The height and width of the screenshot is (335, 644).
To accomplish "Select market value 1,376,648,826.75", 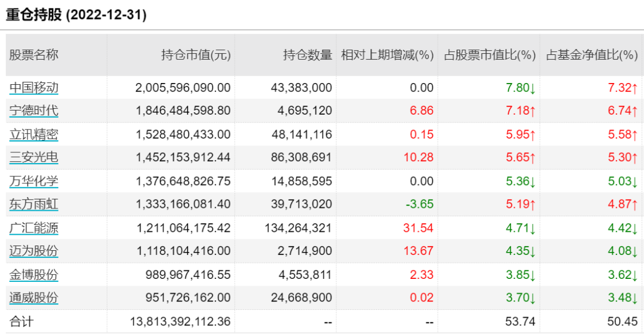I will tap(183, 181).
